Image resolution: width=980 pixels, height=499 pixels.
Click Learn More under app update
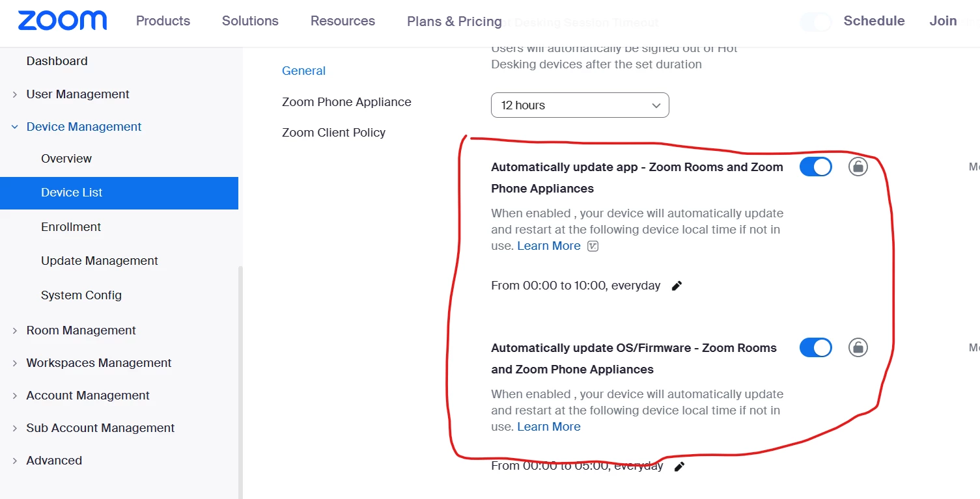pyautogui.click(x=549, y=246)
